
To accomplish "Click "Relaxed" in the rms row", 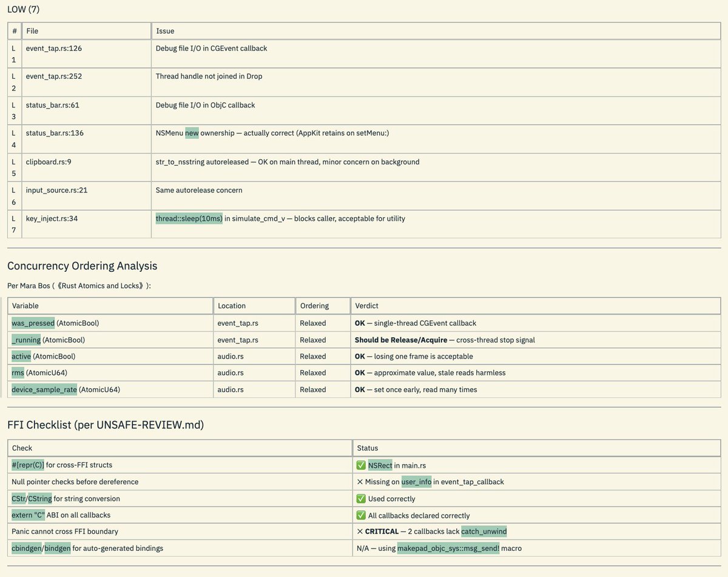I will [x=313, y=373].
